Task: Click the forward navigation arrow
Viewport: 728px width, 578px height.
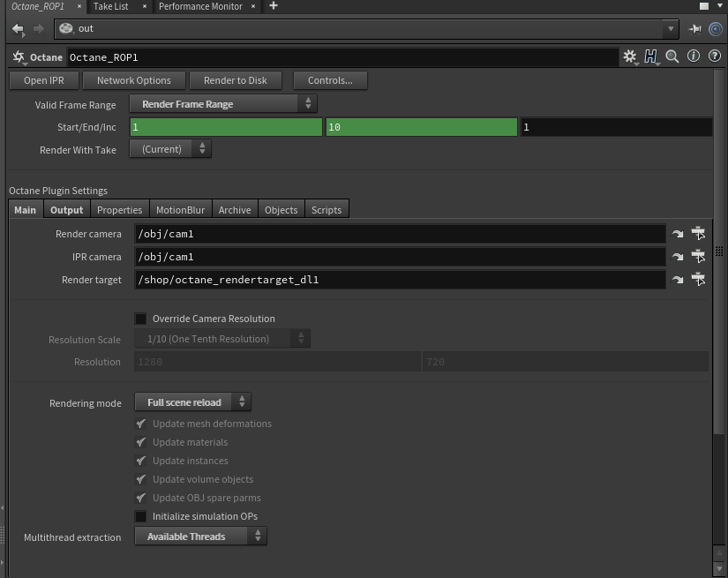Action: 38,29
